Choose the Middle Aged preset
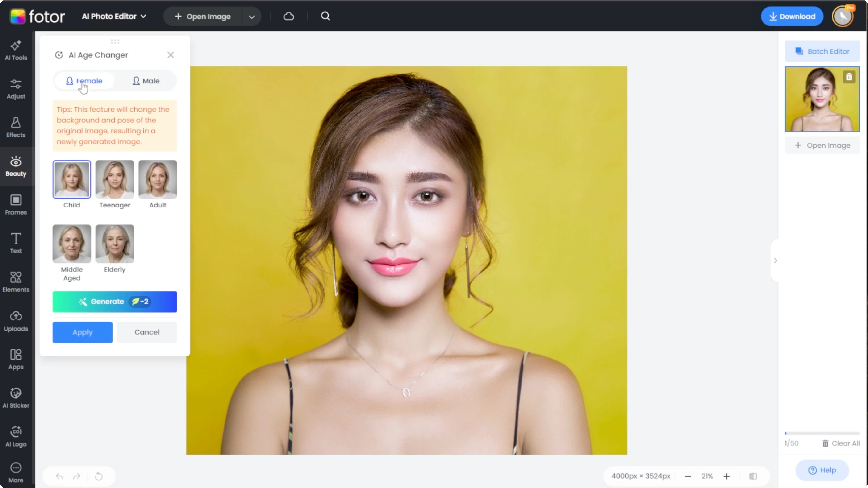 (x=72, y=244)
